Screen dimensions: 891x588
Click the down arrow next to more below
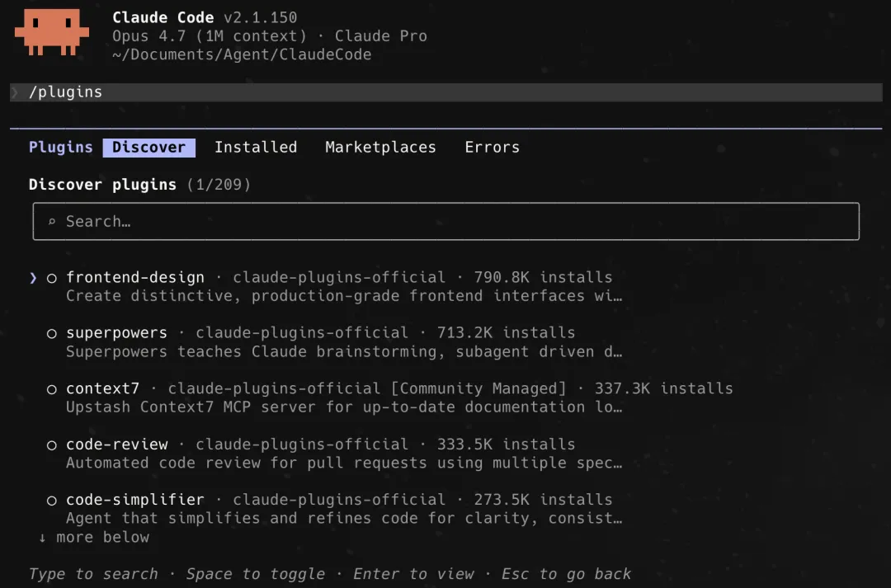[42, 538]
